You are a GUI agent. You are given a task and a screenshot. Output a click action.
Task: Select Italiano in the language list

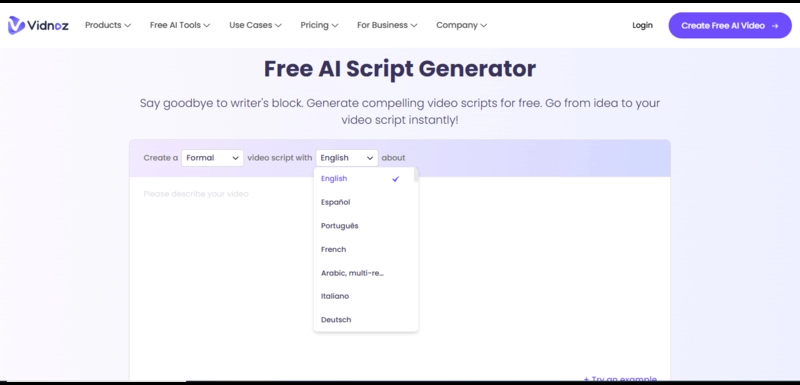point(366,296)
